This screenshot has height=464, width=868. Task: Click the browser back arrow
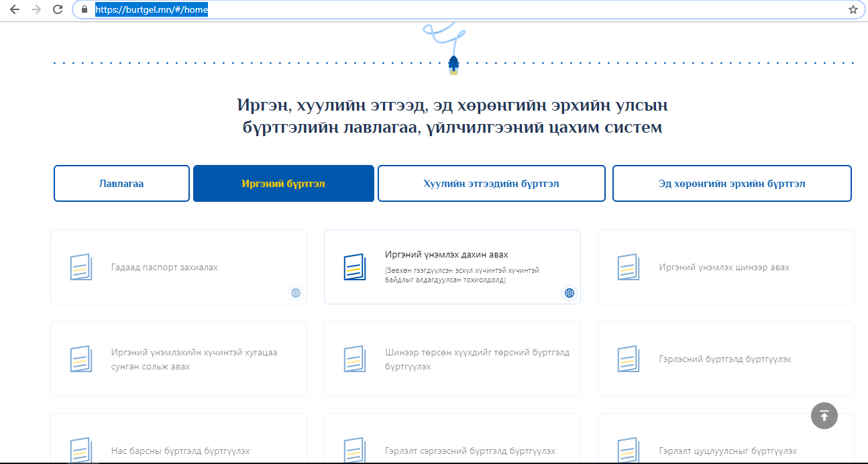click(x=14, y=10)
